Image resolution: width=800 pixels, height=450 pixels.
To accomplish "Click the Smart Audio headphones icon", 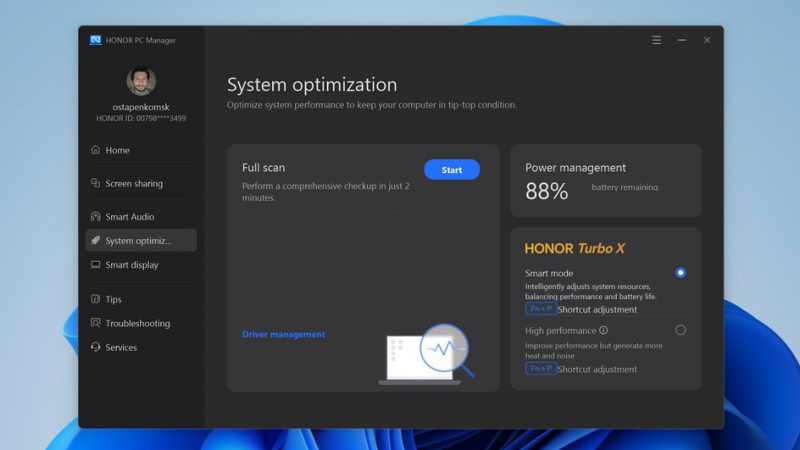I will pyautogui.click(x=95, y=216).
